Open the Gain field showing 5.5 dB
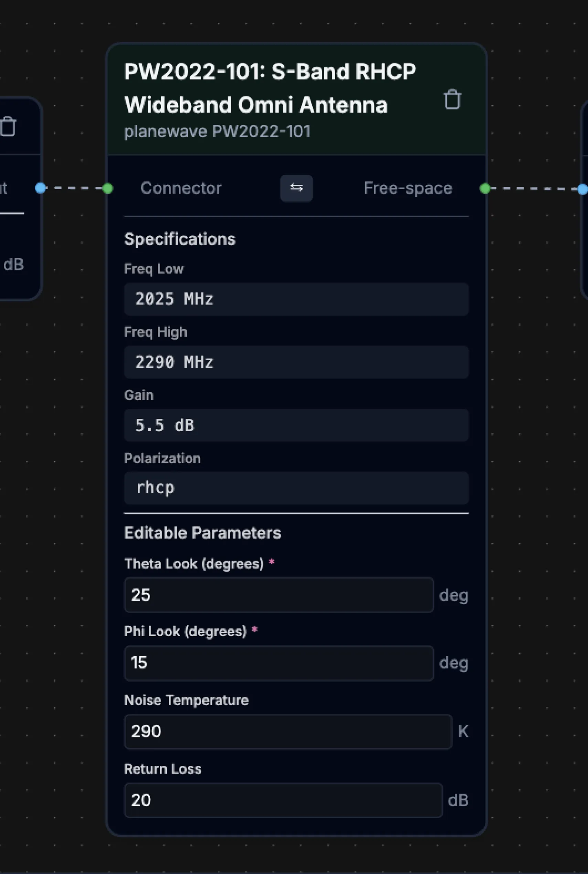Screen dimensions: 588x874 [296, 425]
